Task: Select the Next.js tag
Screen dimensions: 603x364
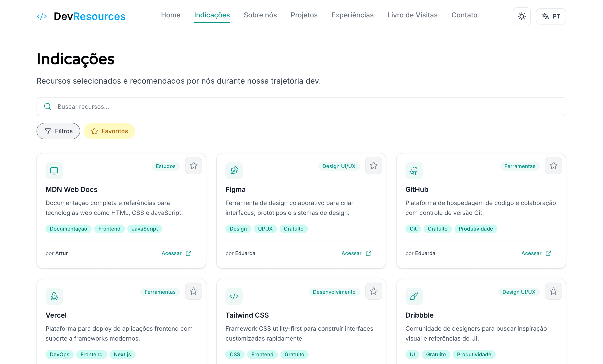Action: click(122, 355)
